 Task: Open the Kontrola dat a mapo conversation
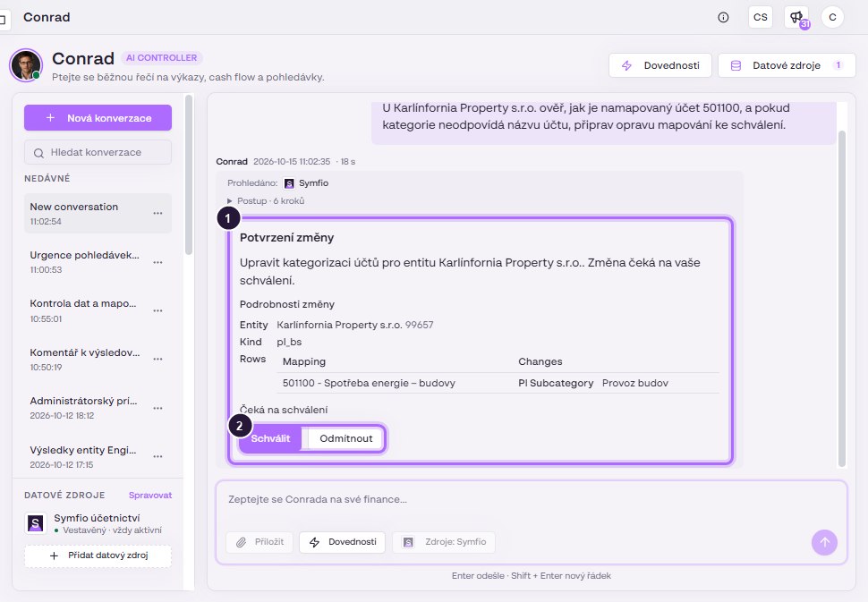click(98, 310)
